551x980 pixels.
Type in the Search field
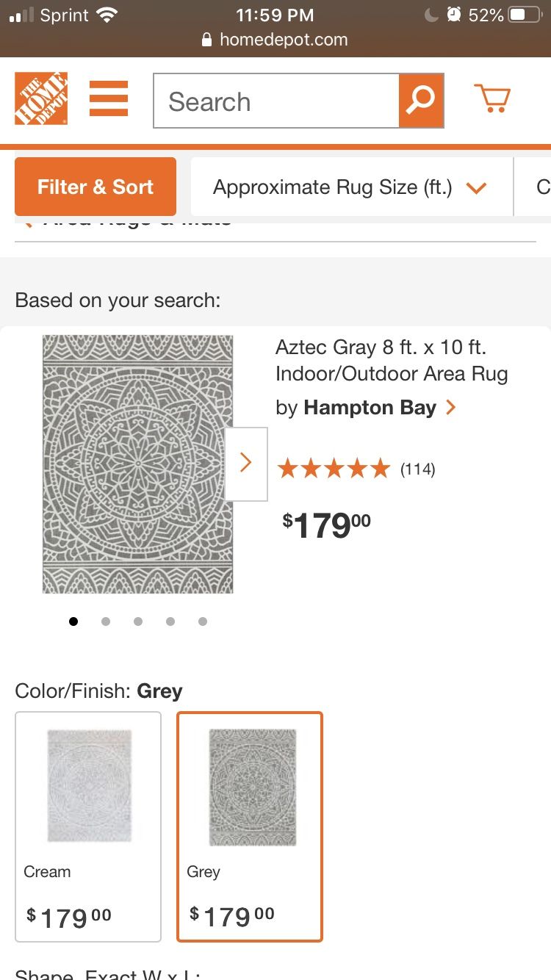(x=276, y=101)
